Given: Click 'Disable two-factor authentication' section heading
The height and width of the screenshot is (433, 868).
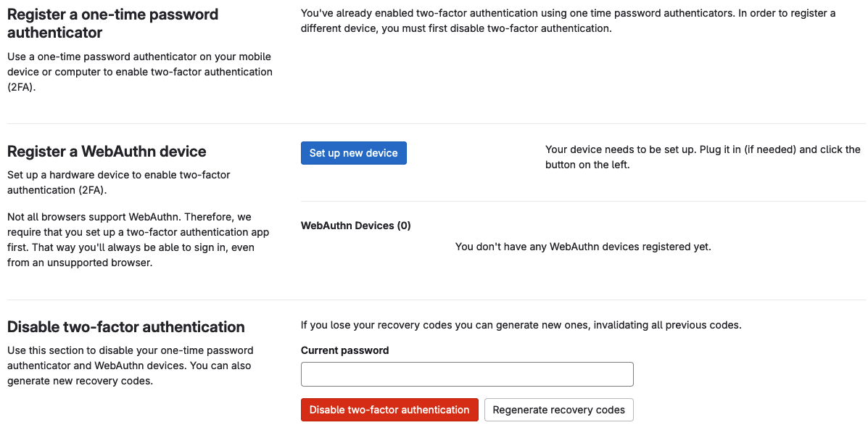Looking at the screenshot, I should tap(125, 326).
